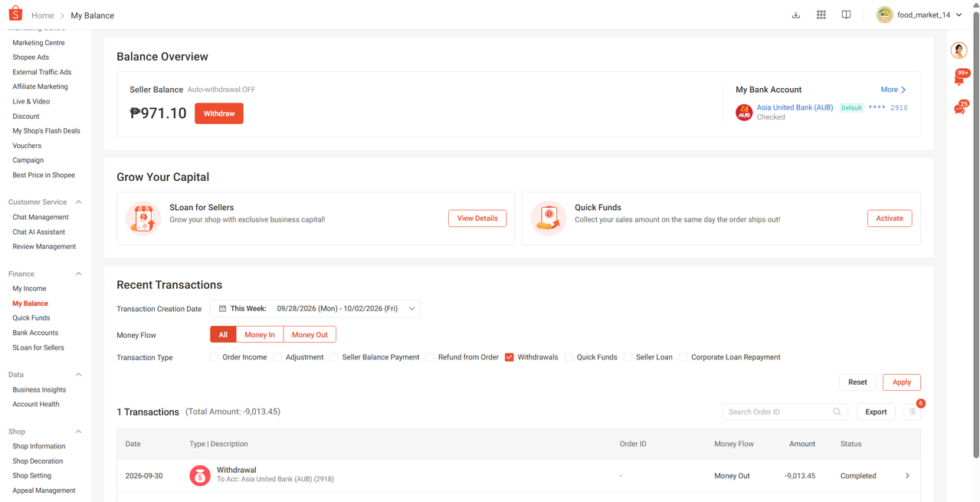This screenshot has width=980, height=502.
Task: Expand the food_market_14 account menu
Action: (x=959, y=15)
